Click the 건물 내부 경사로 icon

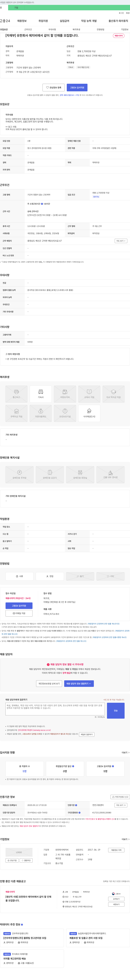pos(110,475)
